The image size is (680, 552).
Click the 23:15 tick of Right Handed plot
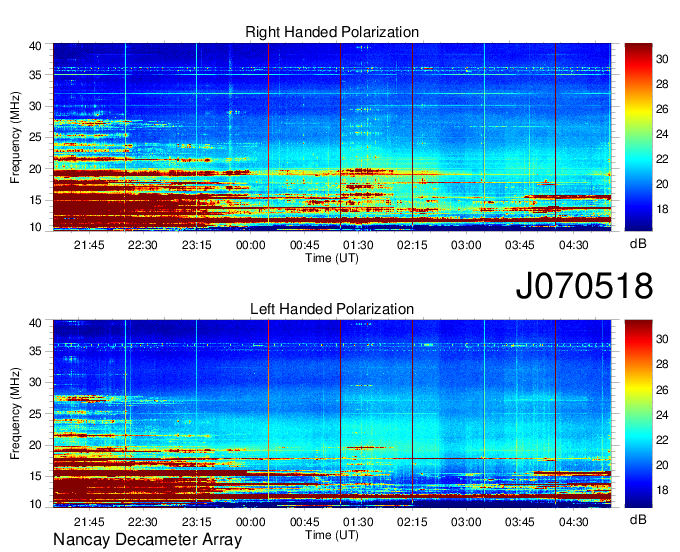[x=196, y=245]
